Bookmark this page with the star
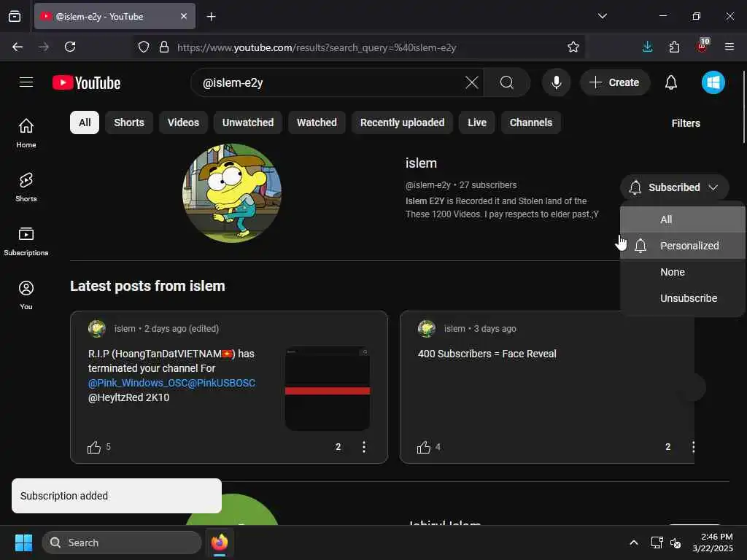Viewport: 747px width, 560px height. (x=573, y=47)
